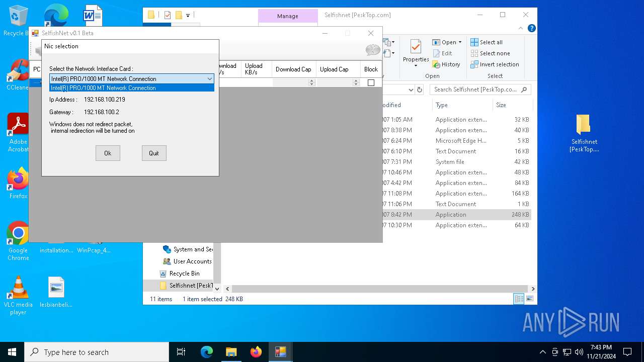Open the Recycle Bin desktop icon

pos(17,21)
